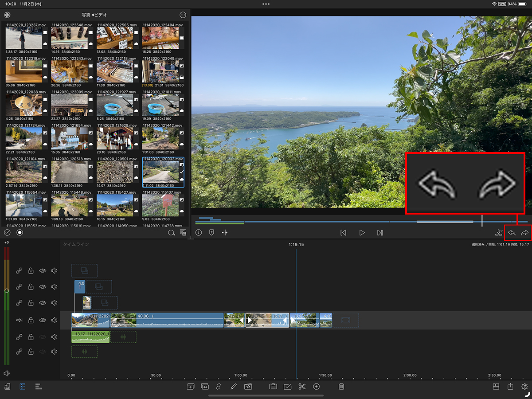Click the trash can delete icon
The height and width of the screenshot is (399, 532).
coord(341,387)
